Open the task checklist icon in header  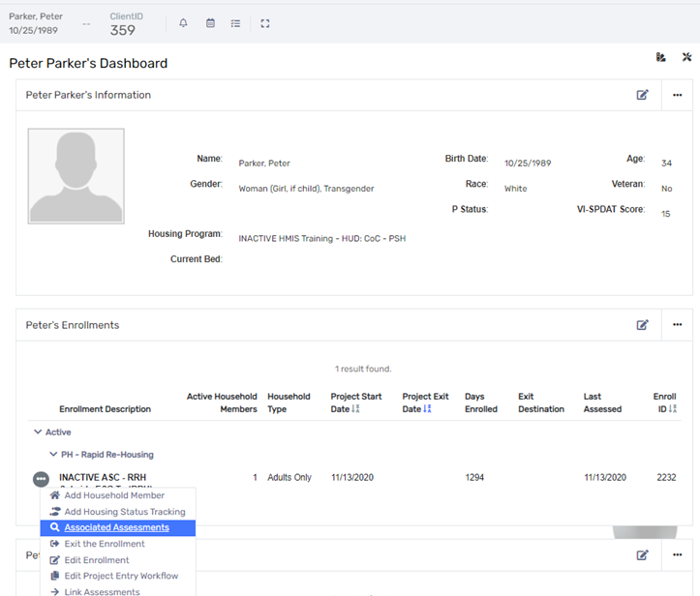pyautogui.click(x=235, y=23)
